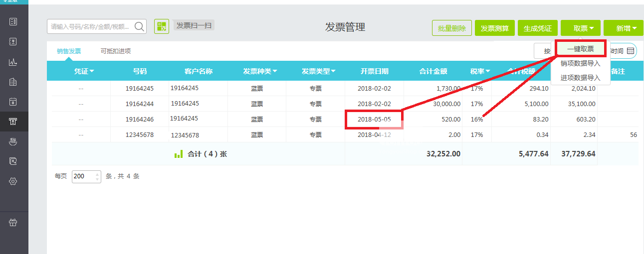Open the document export icon in the sidebar

tap(13, 161)
